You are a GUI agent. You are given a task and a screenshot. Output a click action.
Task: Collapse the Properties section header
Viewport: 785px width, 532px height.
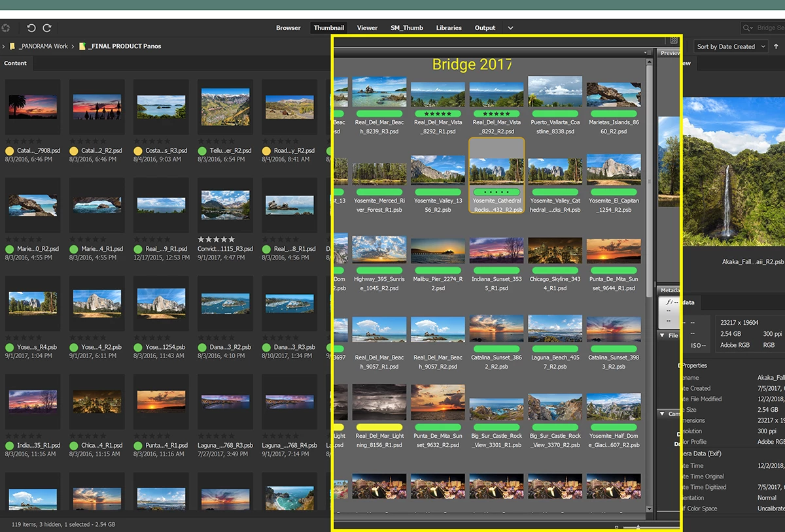(x=693, y=365)
